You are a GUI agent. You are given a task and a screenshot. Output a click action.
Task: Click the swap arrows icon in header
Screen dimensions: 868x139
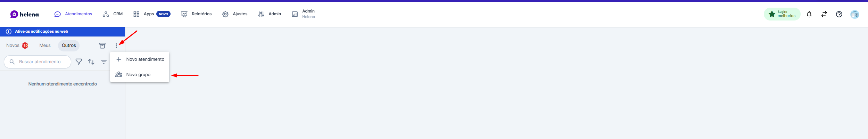point(824,14)
